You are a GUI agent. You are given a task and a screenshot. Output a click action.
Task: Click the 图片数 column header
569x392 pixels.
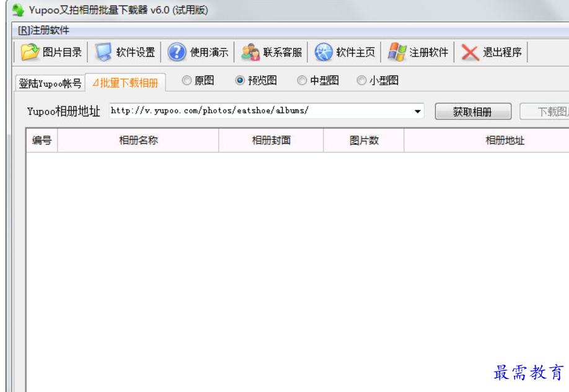tap(364, 141)
